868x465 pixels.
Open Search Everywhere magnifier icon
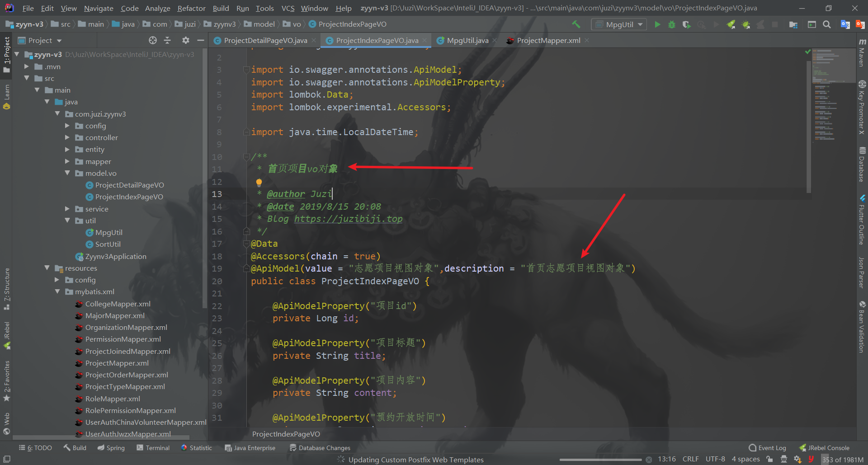tap(827, 24)
